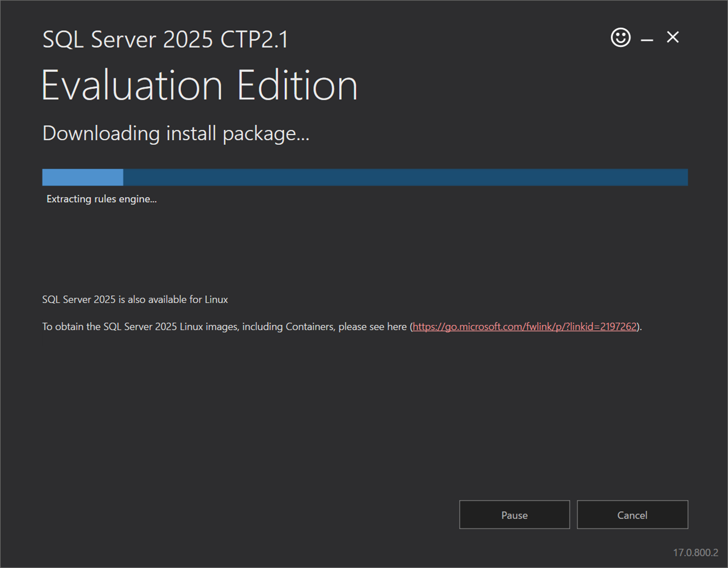Select the Extracting rules engine status text
This screenshot has height=568, width=728.
tap(102, 199)
